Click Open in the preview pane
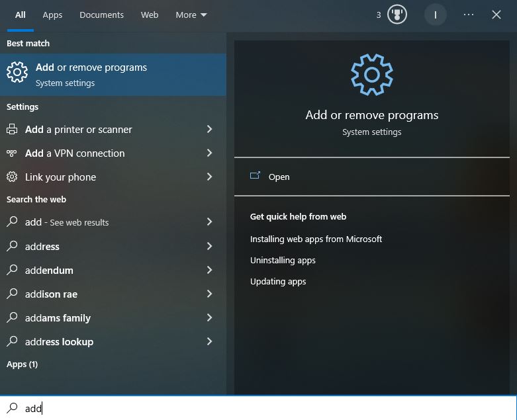 (x=279, y=177)
